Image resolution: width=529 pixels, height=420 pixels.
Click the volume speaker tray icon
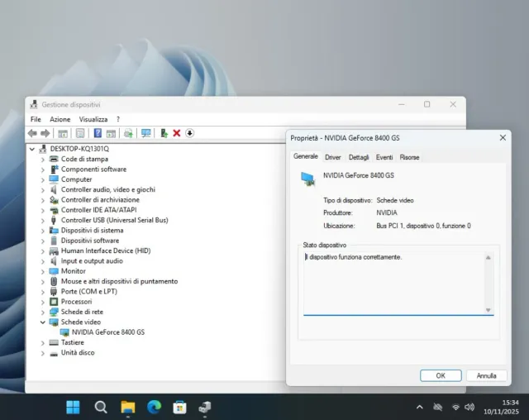point(469,407)
